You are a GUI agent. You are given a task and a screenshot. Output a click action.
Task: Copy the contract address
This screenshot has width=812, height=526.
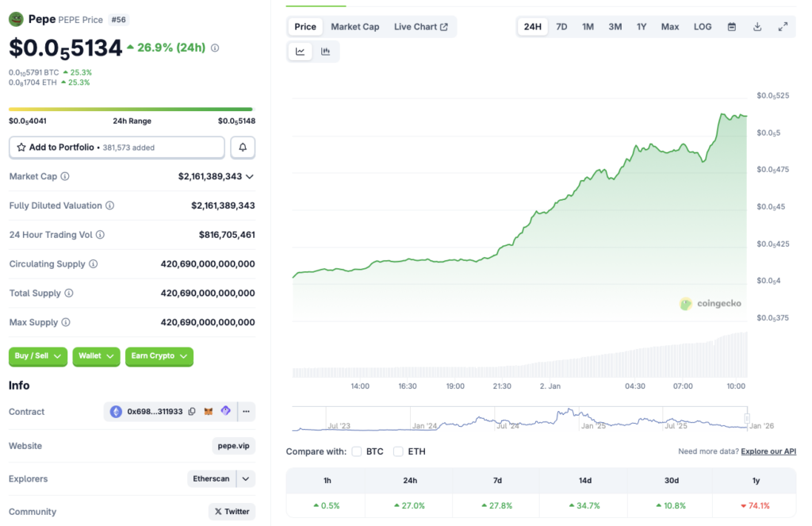click(x=192, y=412)
